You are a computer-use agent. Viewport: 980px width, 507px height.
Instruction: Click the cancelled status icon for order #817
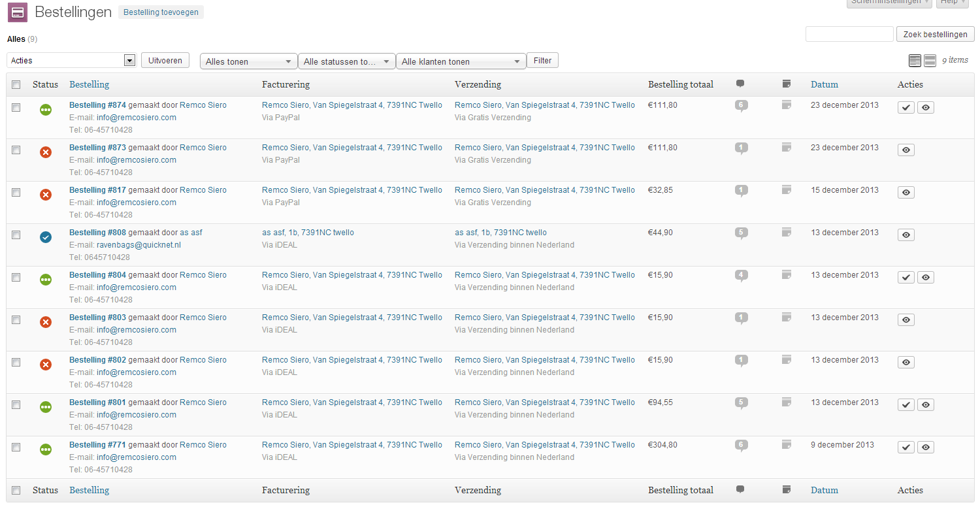pyautogui.click(x=45, y=195)
